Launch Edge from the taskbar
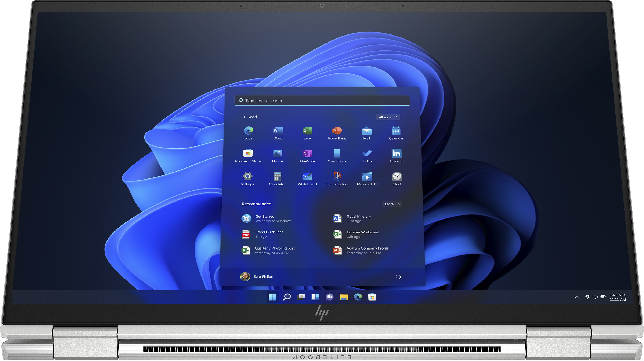The image size is (644, 361). [x=358, y=297]
